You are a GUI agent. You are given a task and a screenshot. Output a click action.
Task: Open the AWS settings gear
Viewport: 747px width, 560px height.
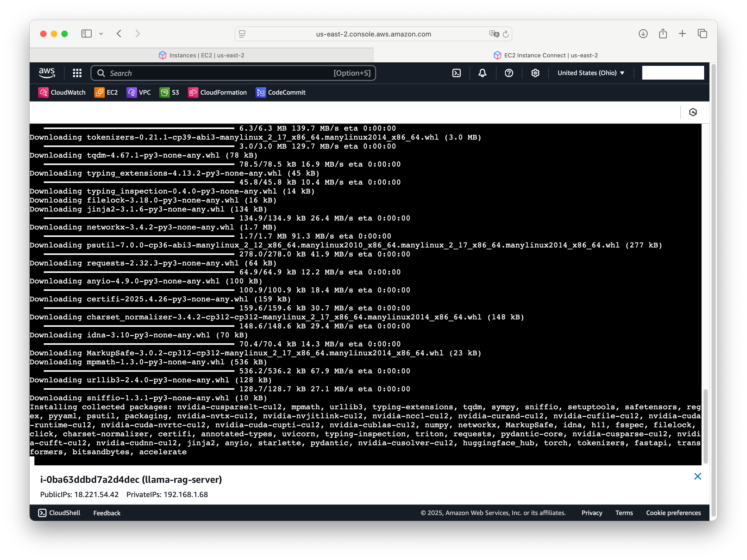[x=535, y=73]
